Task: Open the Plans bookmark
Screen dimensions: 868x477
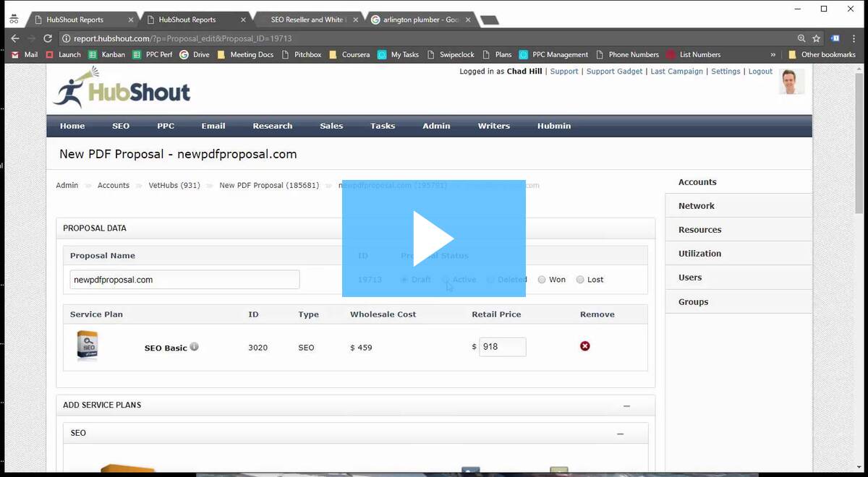Action: (x=496, y=54)
